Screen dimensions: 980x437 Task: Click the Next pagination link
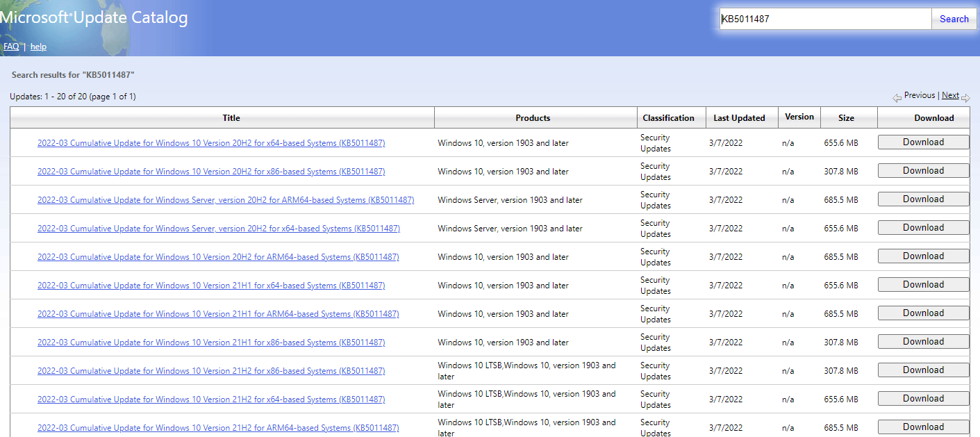point(950,94)
